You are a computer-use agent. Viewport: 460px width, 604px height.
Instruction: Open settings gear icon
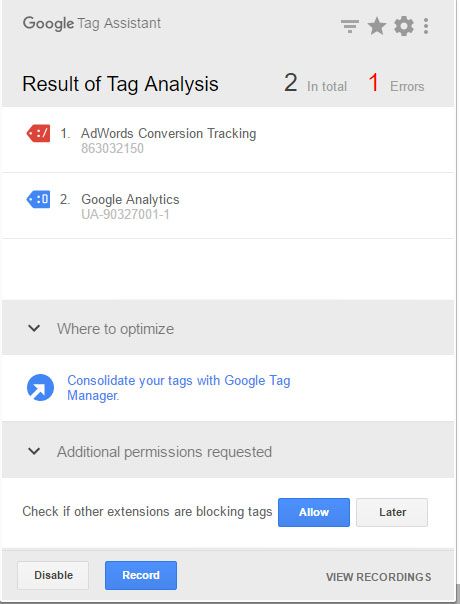click(x=403, y=26)
